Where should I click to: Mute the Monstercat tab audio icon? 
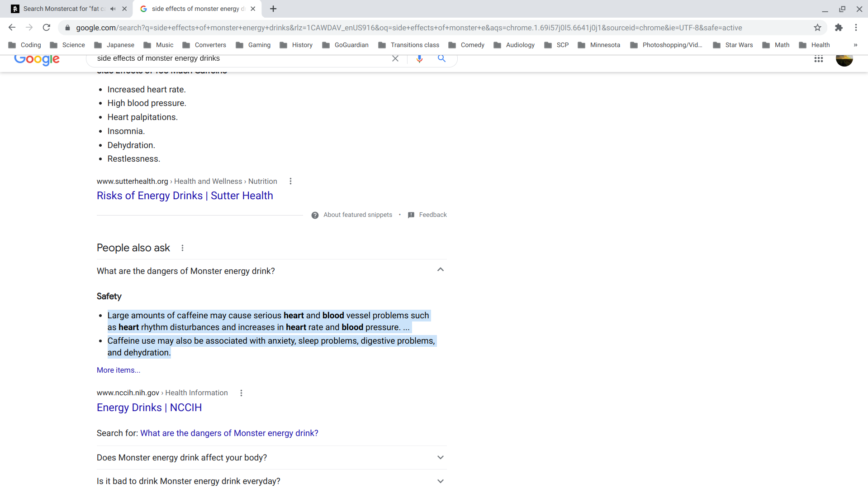click(113, 9)
